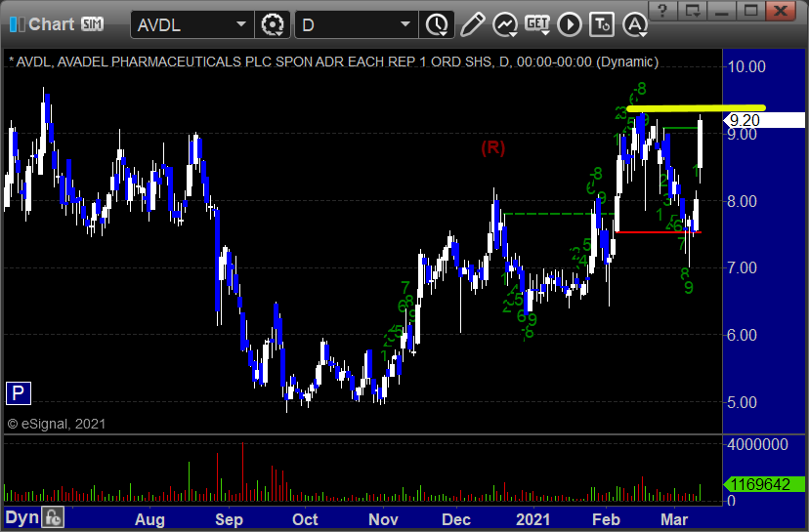Screen dimensions: 809x532
Task: Click the Nov label on time axis
Action: tap(383, 519)
